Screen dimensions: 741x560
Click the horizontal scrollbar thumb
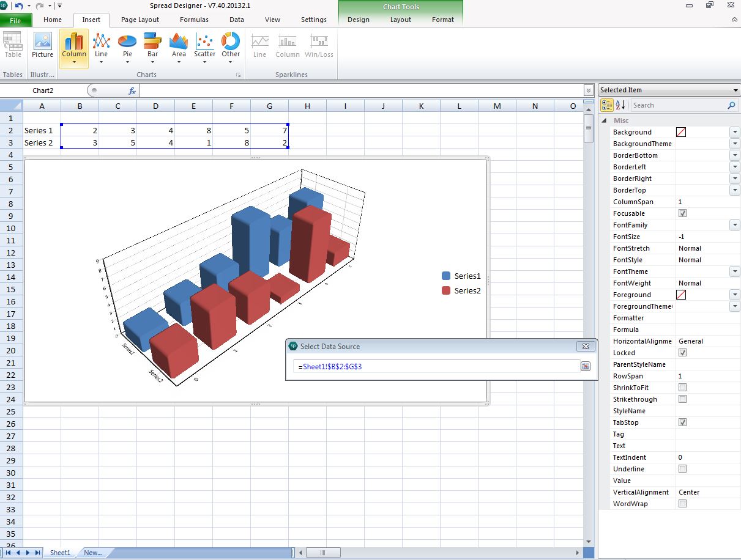322,553
